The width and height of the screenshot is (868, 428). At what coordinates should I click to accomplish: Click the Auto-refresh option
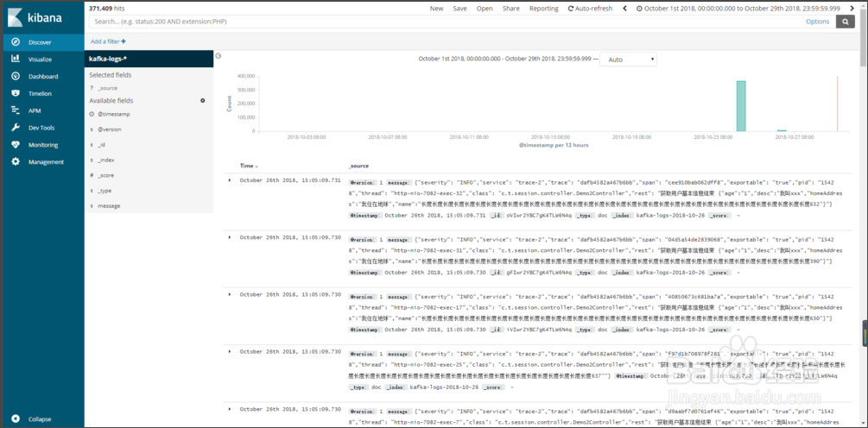(590, 9)
